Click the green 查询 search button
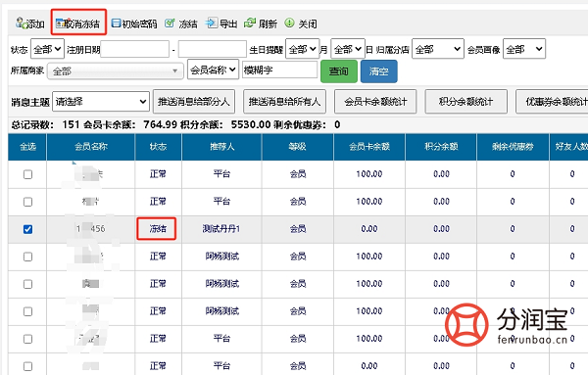588x375 pixels. (339, 71)
